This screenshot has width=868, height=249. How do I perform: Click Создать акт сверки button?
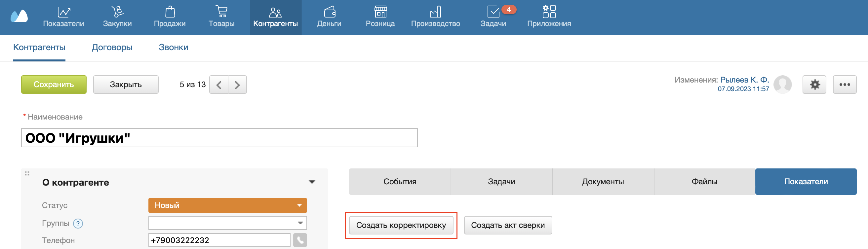tap(508, 225)
